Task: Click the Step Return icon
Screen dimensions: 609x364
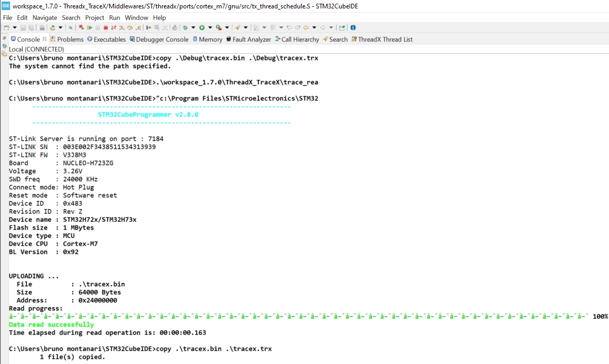Action: click(138, 27)
